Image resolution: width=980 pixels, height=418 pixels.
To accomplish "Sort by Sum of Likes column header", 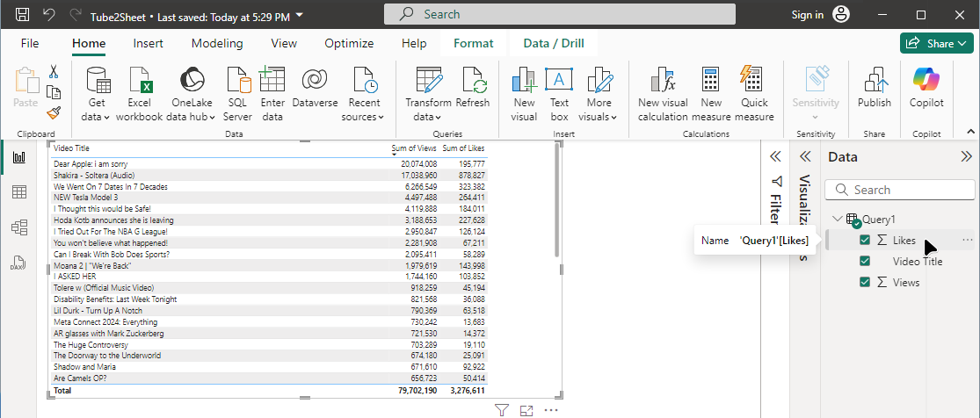I will coord(463,148).
